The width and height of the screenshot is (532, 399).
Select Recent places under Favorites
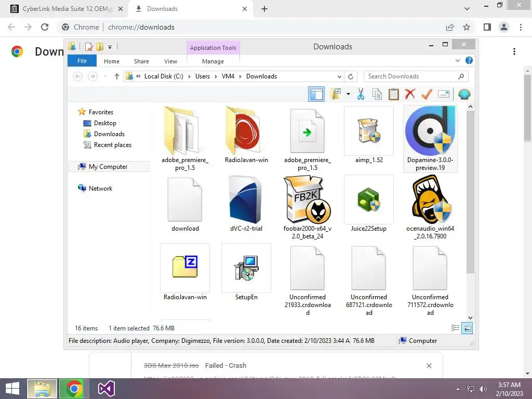(112, 145)
